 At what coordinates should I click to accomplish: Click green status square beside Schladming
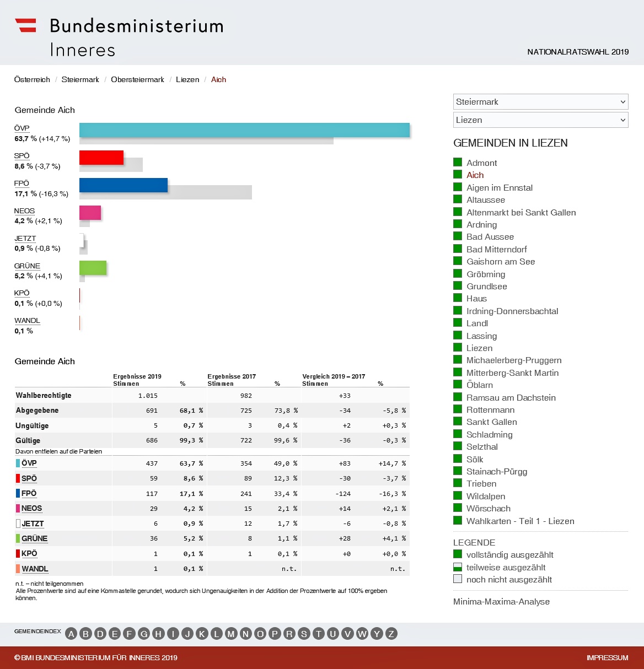pyautogui.click(x=458, y=434)
